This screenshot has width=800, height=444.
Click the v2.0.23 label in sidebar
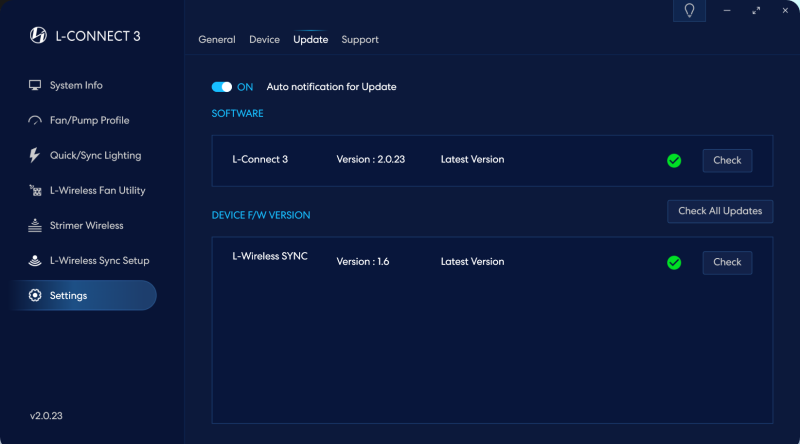pyautogui.click(x=46, y=416)
